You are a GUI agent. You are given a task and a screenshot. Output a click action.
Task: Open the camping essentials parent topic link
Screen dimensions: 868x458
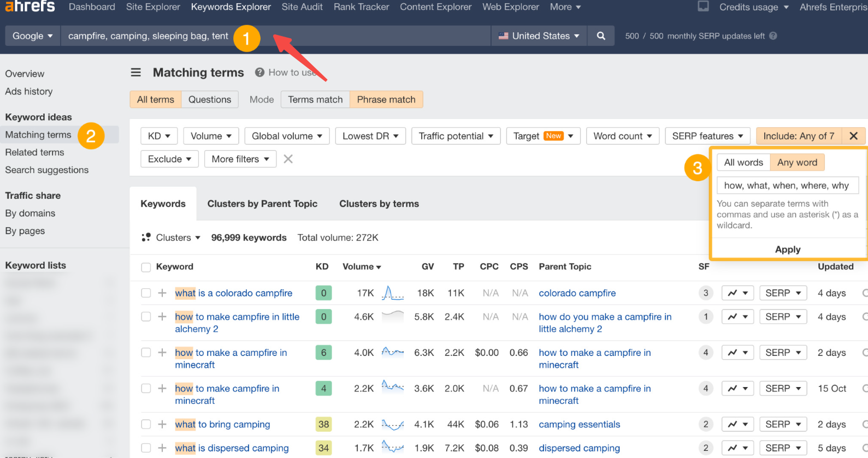(579, 424)
